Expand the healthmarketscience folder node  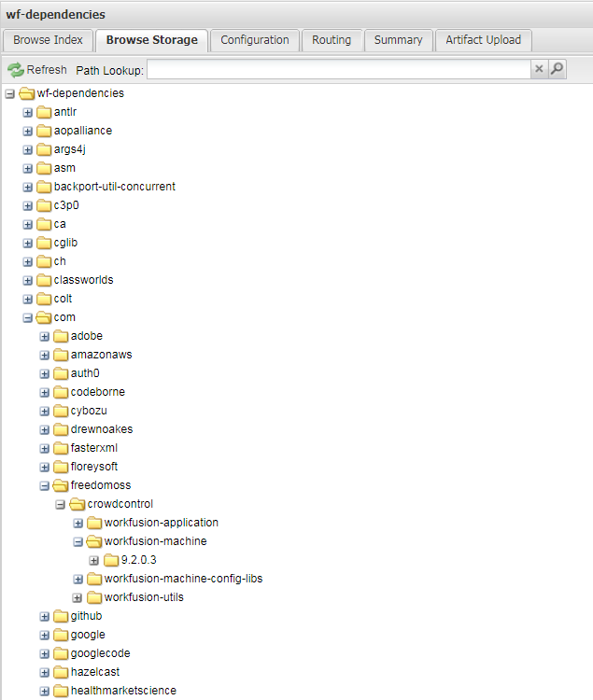44,692
